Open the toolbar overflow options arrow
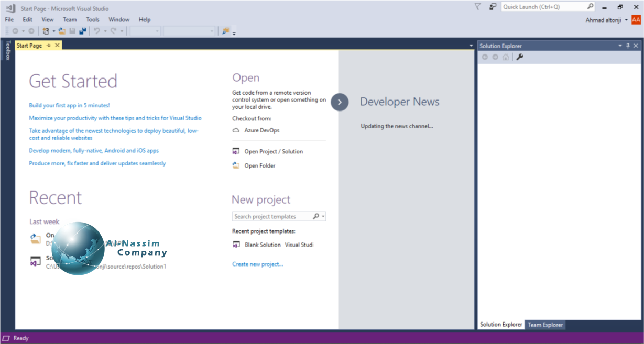Image resolution: width=644 pixels, height=344 pixels. click(234, 33)
